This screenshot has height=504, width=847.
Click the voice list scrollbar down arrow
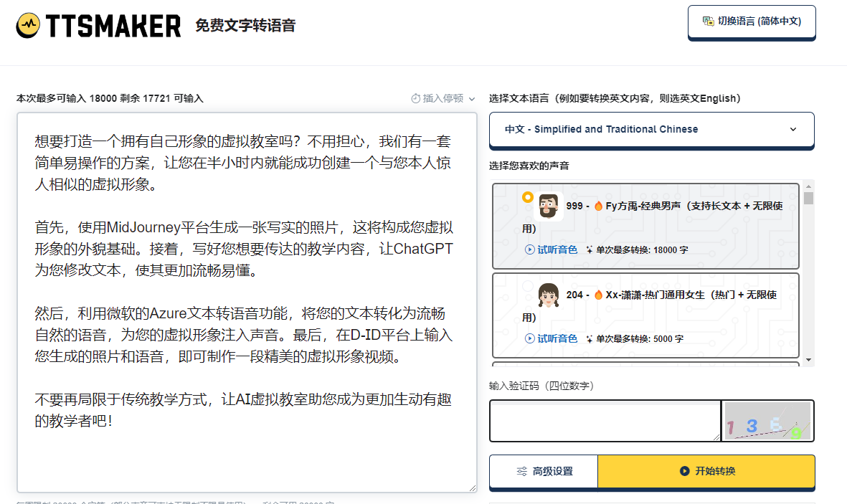coord(808,360)
